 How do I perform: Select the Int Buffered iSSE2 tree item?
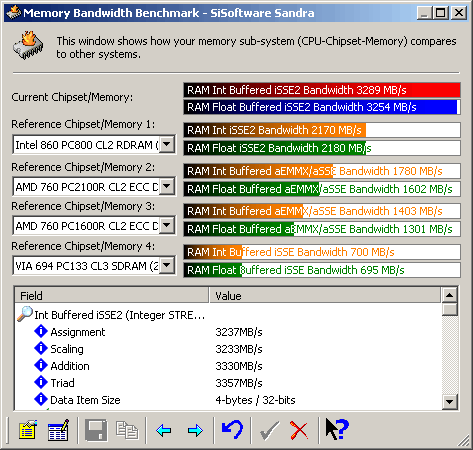pyautogui.click(x=119, y=315)
